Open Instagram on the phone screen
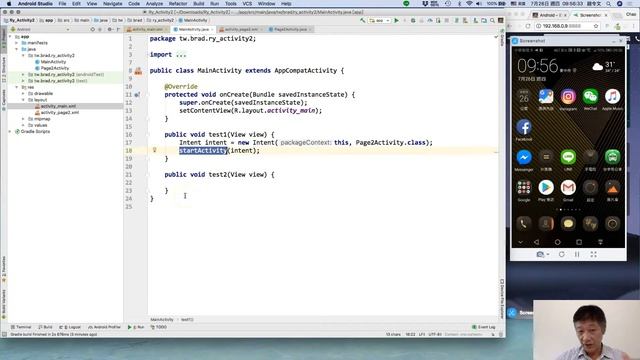 tap(568, 97)
